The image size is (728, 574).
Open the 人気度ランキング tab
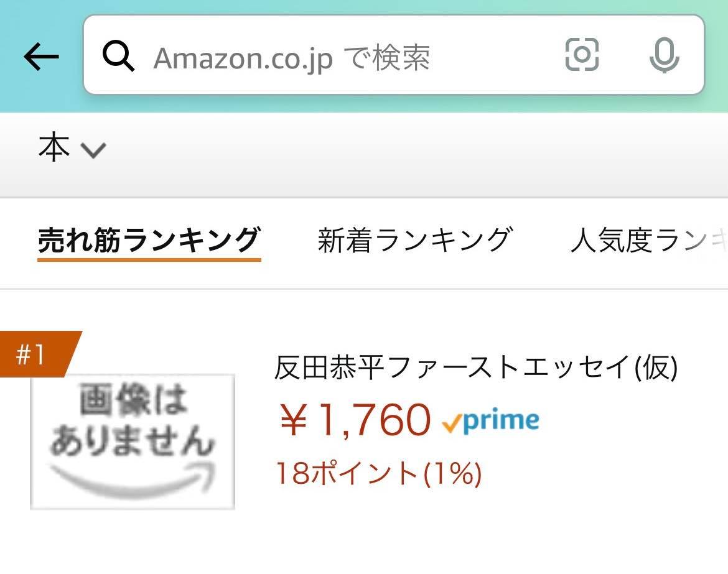click(648, 241)
